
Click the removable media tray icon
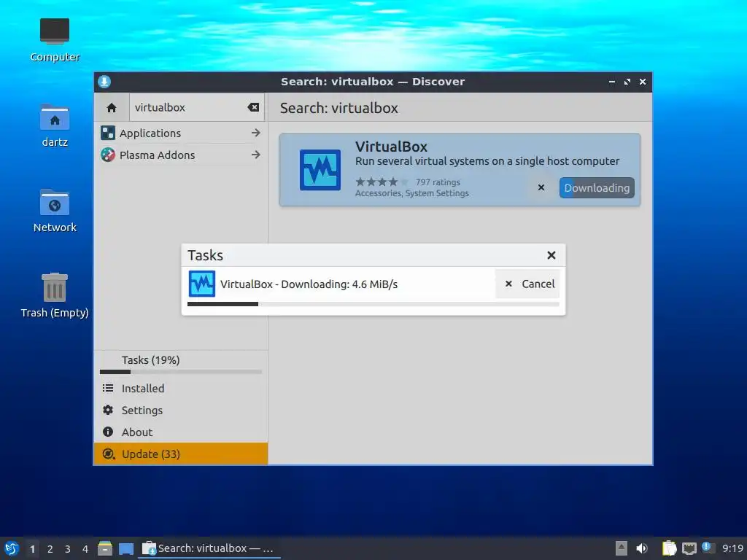[622, 548]
